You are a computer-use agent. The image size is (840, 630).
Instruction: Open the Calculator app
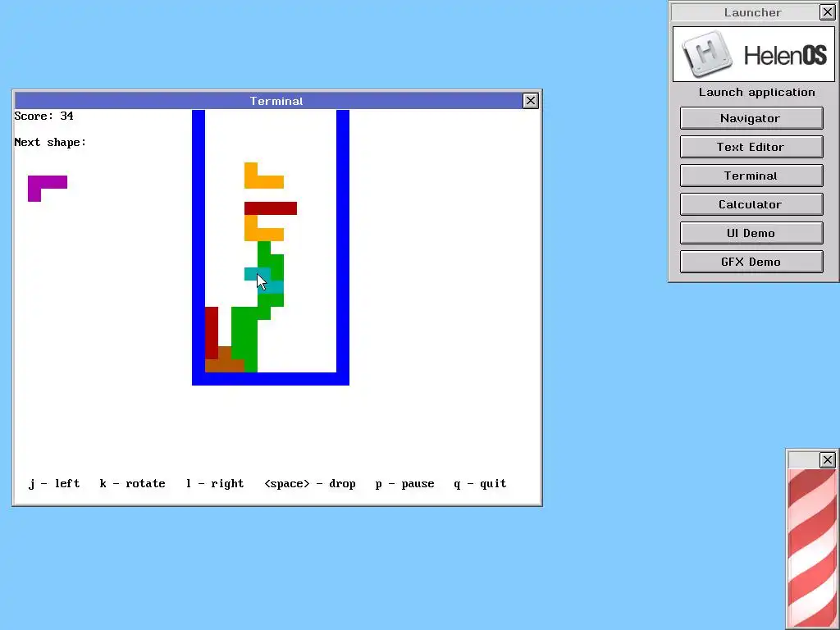tap(751, 204)
